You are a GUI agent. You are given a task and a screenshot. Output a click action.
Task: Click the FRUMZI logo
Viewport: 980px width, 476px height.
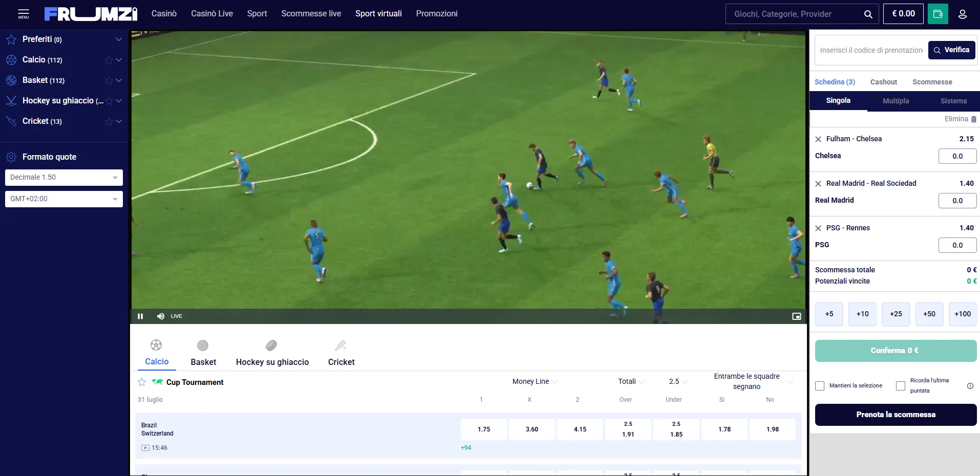[x=91, y=14]
